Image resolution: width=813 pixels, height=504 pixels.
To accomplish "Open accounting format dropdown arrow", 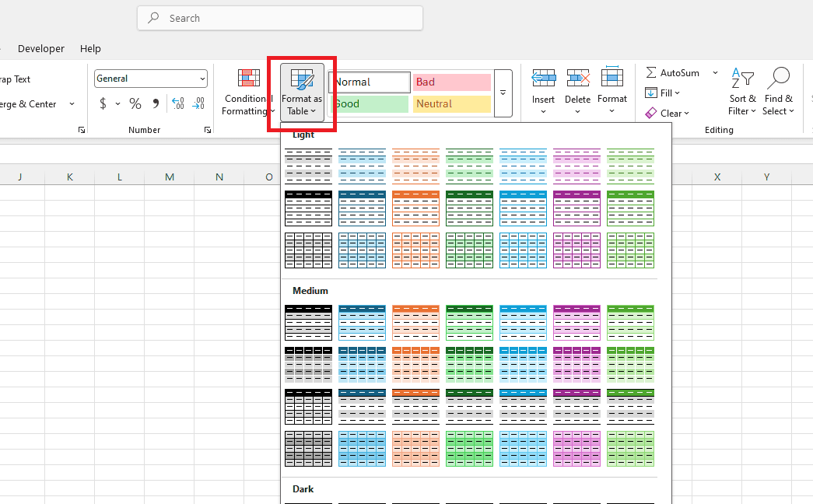I will click(117, 103).
